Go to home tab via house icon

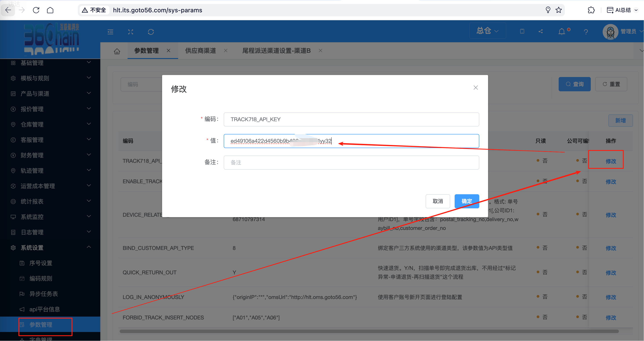(117, 51)
